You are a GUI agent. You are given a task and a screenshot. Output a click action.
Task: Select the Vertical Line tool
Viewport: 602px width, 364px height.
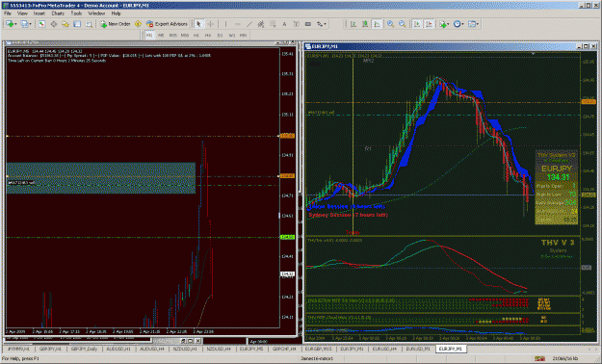click(x=225, y=24)
